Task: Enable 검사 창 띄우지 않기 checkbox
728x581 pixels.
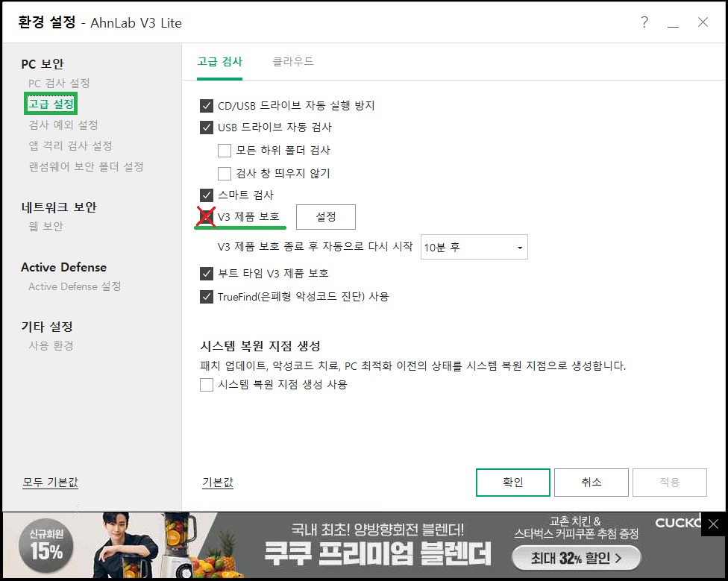Action: (x=225, y=173)
